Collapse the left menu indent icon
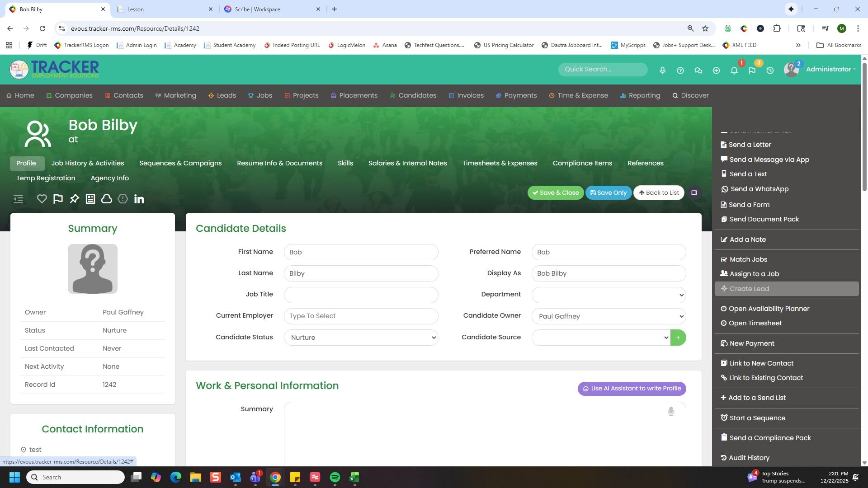This screenshot has width=868, height=488. click(18, 199)
